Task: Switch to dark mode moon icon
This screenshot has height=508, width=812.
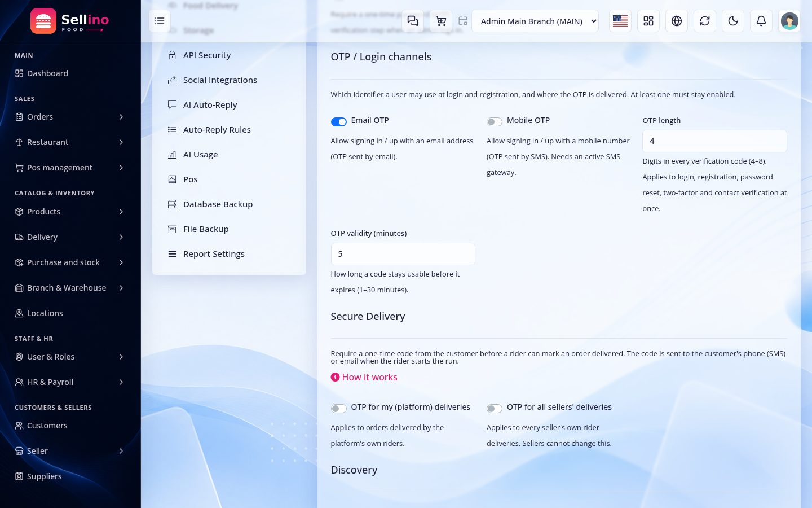Action: pos(733,21)
